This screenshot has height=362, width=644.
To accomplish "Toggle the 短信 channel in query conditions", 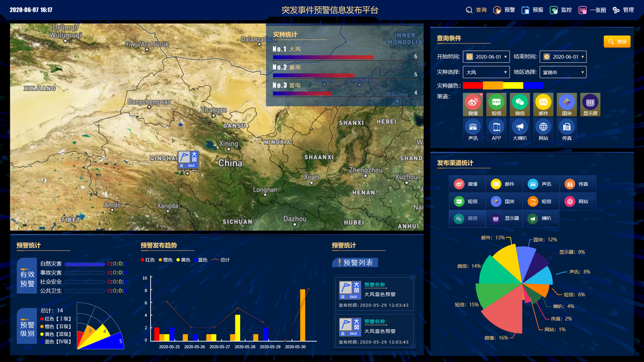I will pyautogui.click(x=496, y=104).
